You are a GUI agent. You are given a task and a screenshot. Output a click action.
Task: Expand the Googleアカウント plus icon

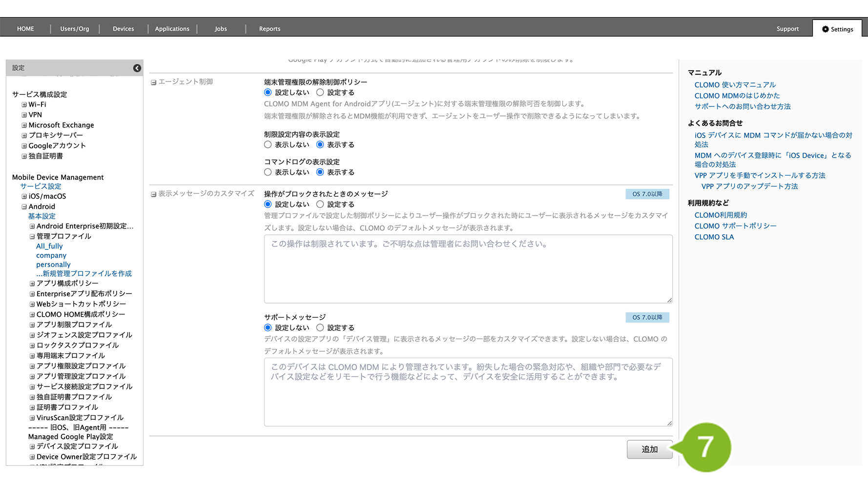(x=24, y=145)
